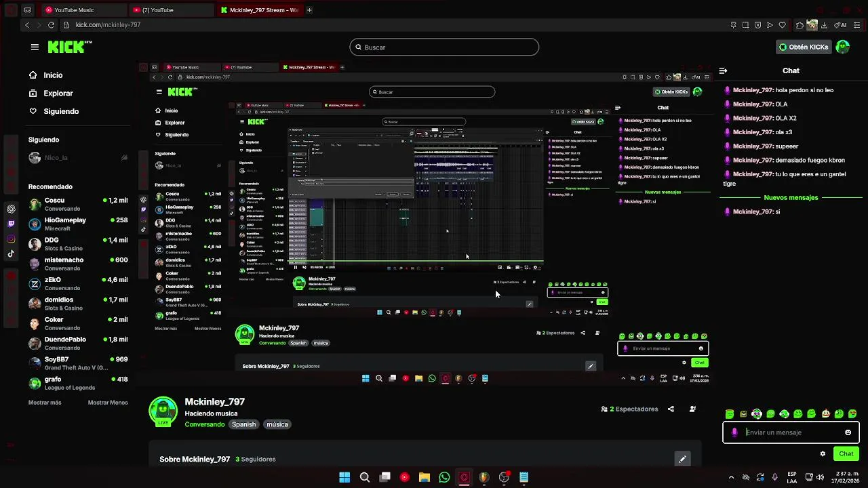Open WhatsApp from the taskbar
Viewport: 868px width, 488px height.
444,477
